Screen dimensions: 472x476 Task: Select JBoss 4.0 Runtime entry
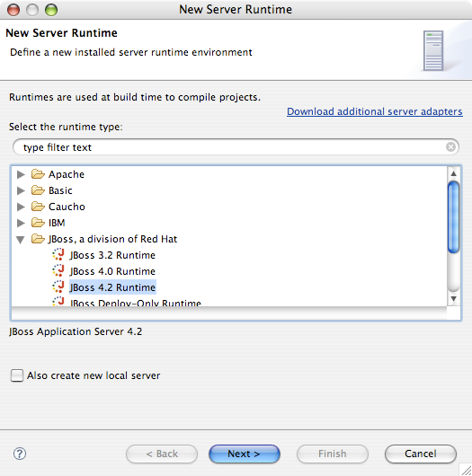point(112,271)
